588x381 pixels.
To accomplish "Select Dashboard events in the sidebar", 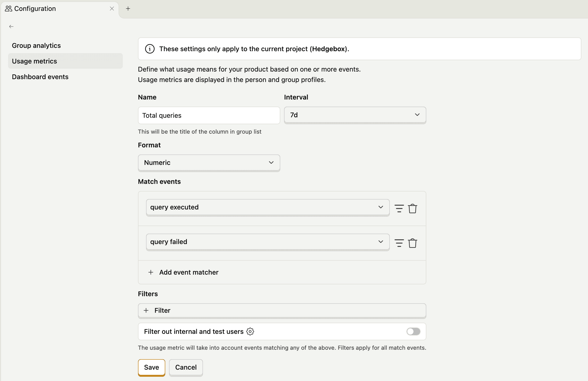I will pos(40,77).
